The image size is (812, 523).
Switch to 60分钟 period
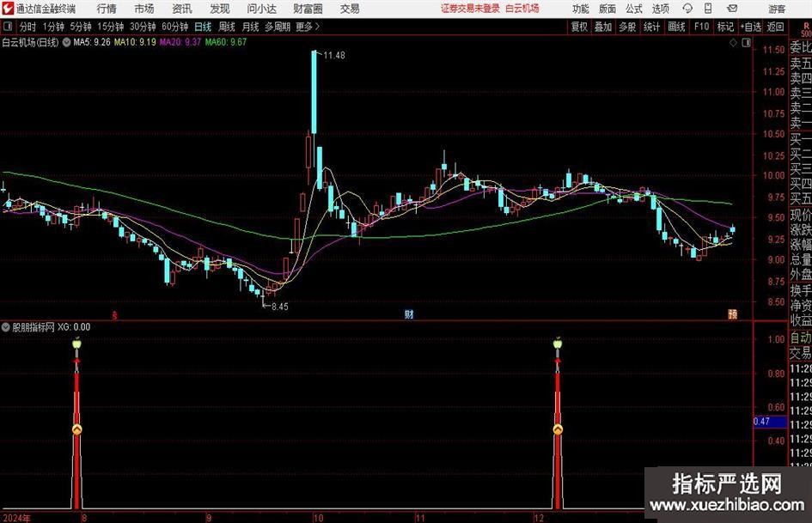(x=174, y=27)
